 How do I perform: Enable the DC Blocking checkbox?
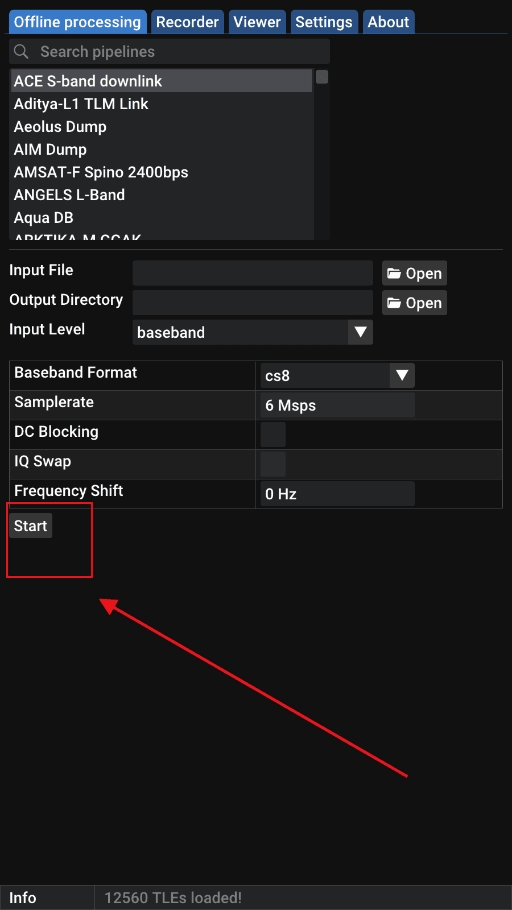(273, 434)
